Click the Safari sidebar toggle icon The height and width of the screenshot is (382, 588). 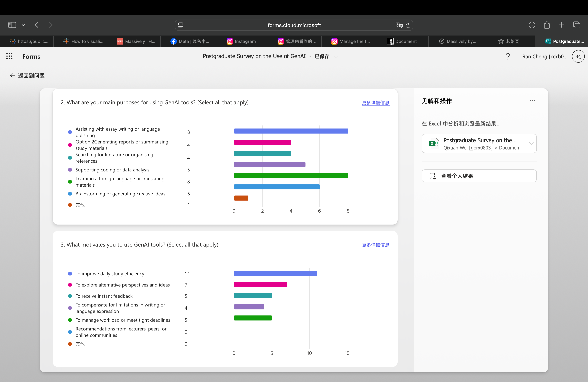coord(12,25)
